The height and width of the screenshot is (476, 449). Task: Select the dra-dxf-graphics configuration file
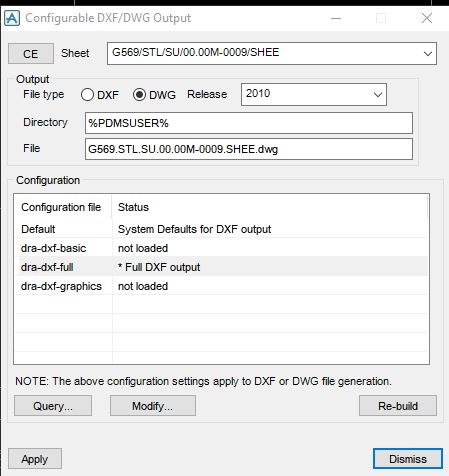coord(61,286)
